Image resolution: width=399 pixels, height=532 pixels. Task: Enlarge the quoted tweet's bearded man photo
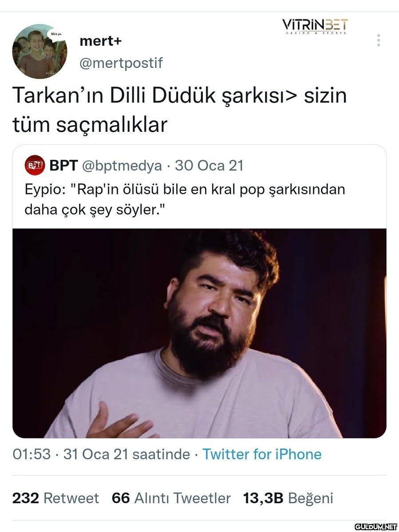click(x=200, y=333)
